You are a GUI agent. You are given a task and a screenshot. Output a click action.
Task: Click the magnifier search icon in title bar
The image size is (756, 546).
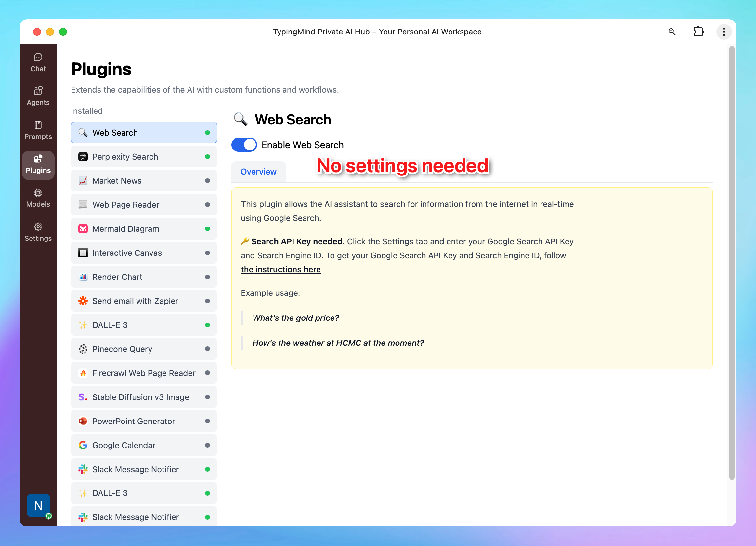click(x=672, y=32)
